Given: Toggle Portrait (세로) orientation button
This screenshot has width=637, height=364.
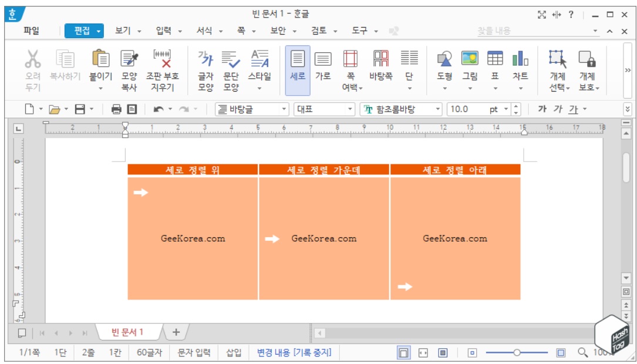Looking at the screenshot, I should click(298, 70).
